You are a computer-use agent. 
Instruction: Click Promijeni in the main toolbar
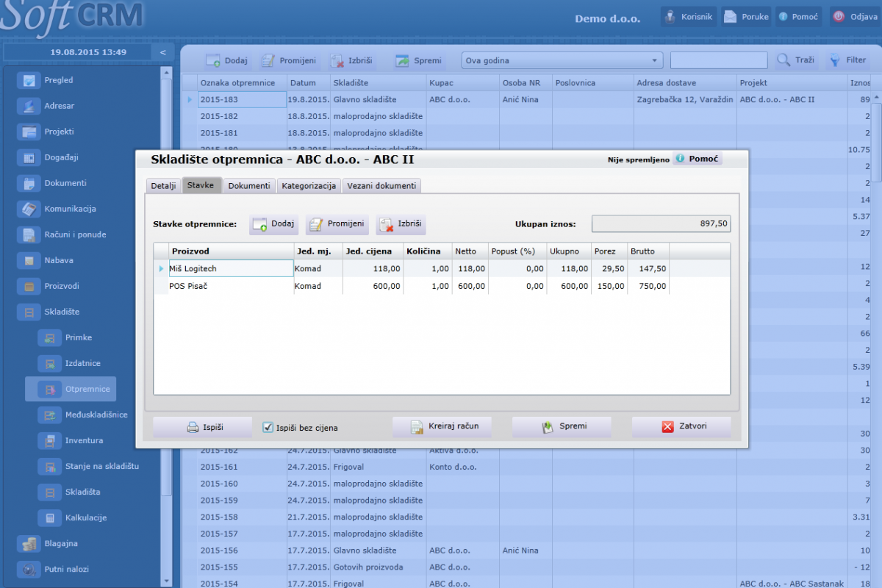289,60
